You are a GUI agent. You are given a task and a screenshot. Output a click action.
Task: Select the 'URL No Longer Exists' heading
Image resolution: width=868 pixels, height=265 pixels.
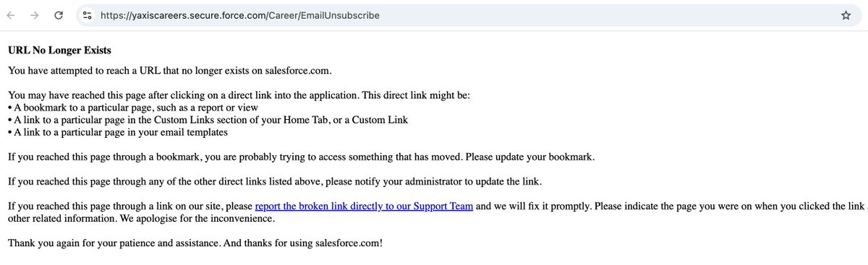click(59, 51)
